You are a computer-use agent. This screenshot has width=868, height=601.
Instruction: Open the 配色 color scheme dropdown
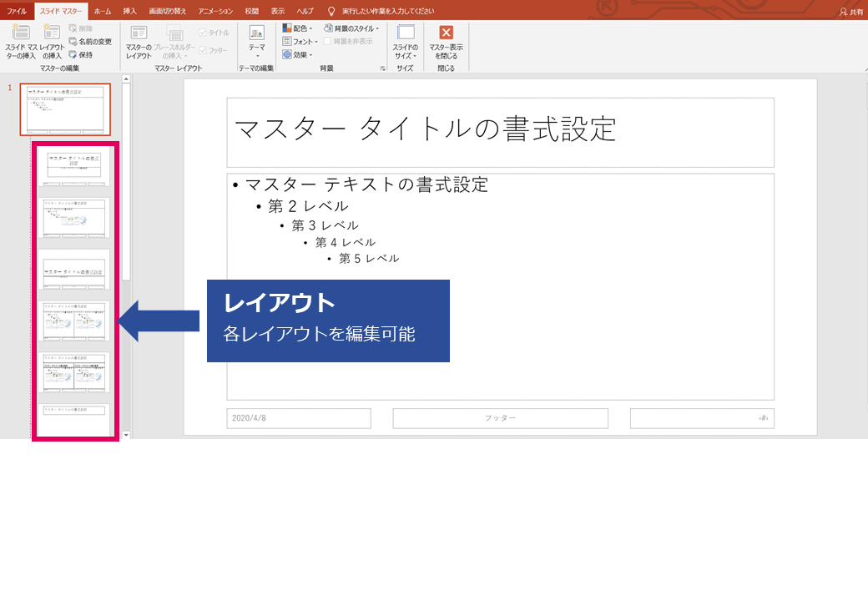point(298,28)
